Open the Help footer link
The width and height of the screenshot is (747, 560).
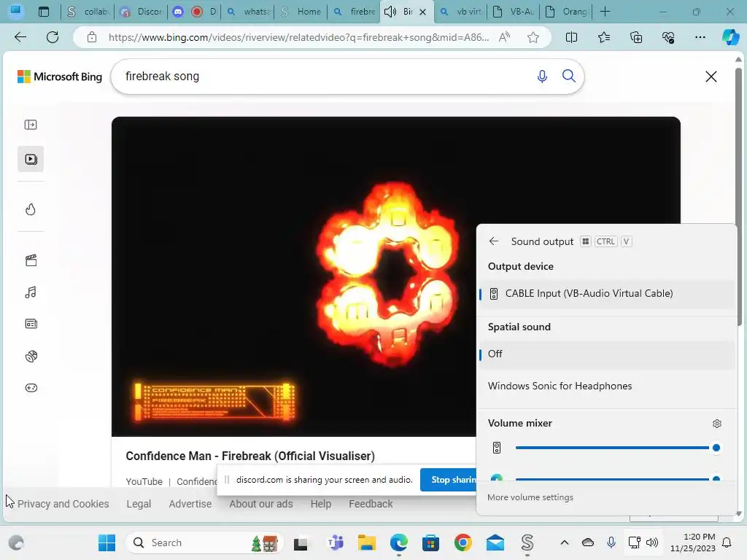pos(321,504)
